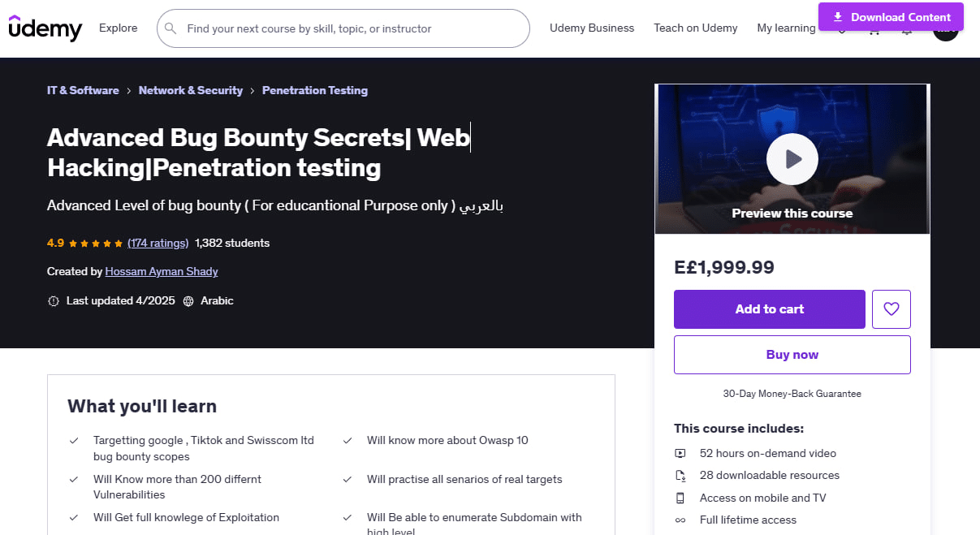Focus the course search field

pos(343,28)
